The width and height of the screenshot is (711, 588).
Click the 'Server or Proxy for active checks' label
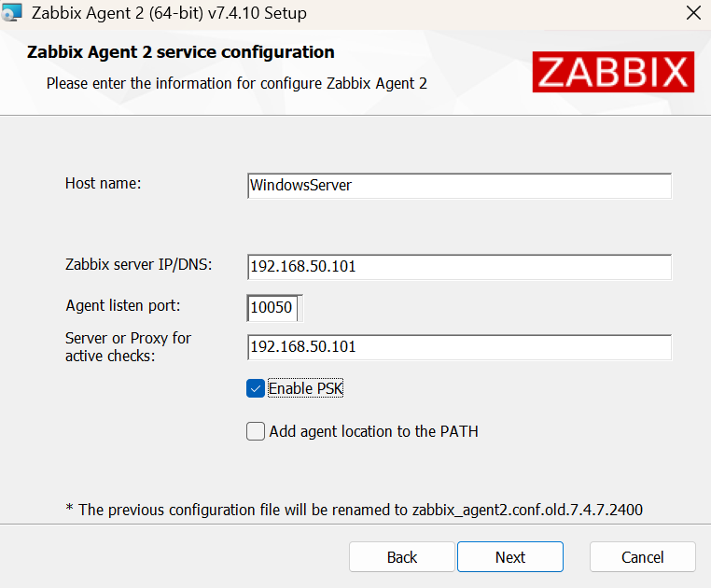(x=128, y=347)
